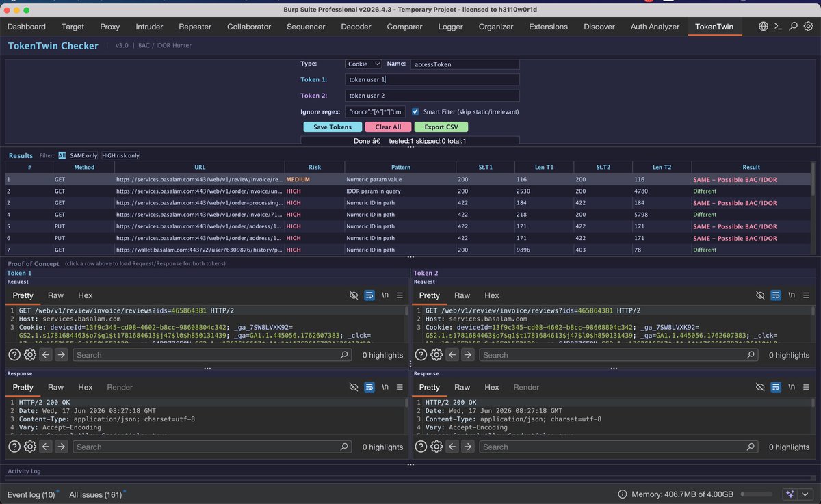Enable the 'SAME only' results filter
The width and height of the screenshot is (821, 504).
pyautogui.click(x=83, y=155)
